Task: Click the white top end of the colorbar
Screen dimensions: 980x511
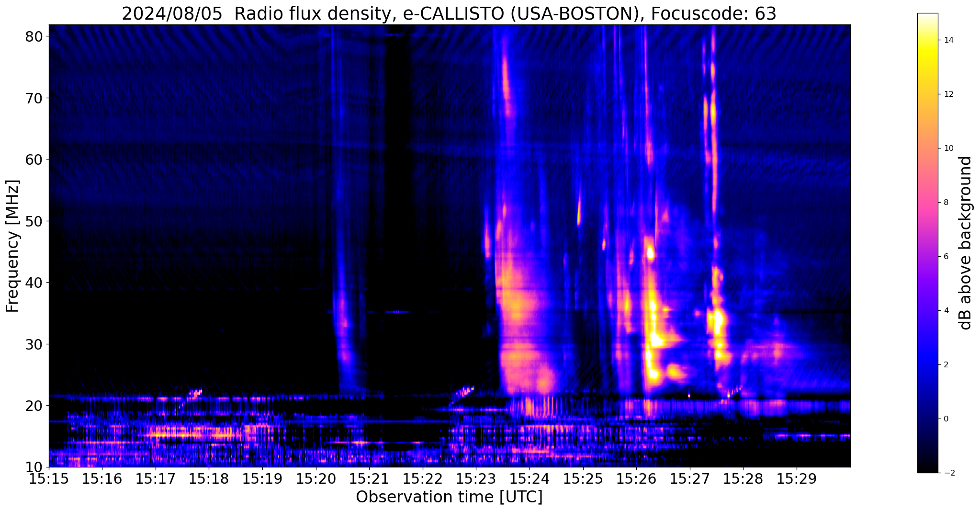Action: tap(927, 16)
